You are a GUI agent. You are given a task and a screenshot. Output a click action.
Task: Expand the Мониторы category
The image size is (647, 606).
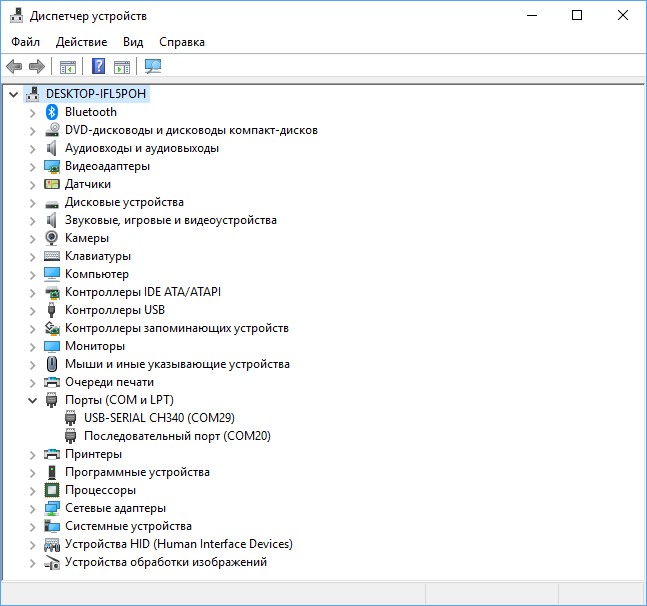pyautogui.click(x=33, y=347)
